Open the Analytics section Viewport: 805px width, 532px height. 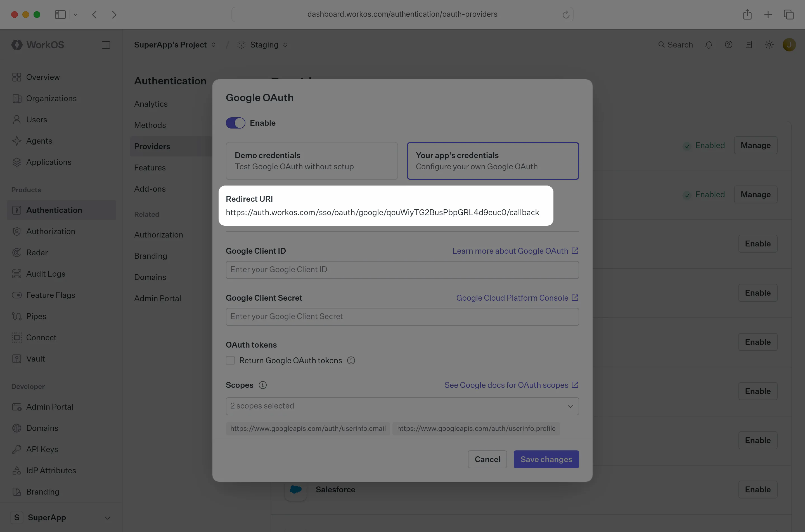[x=151, y=104]
